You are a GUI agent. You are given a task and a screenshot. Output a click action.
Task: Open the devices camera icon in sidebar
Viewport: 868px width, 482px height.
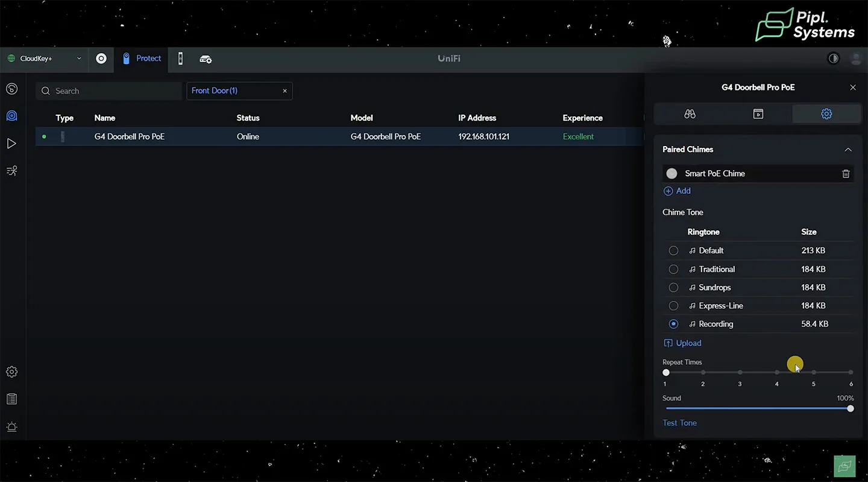(x=11, y=116)
